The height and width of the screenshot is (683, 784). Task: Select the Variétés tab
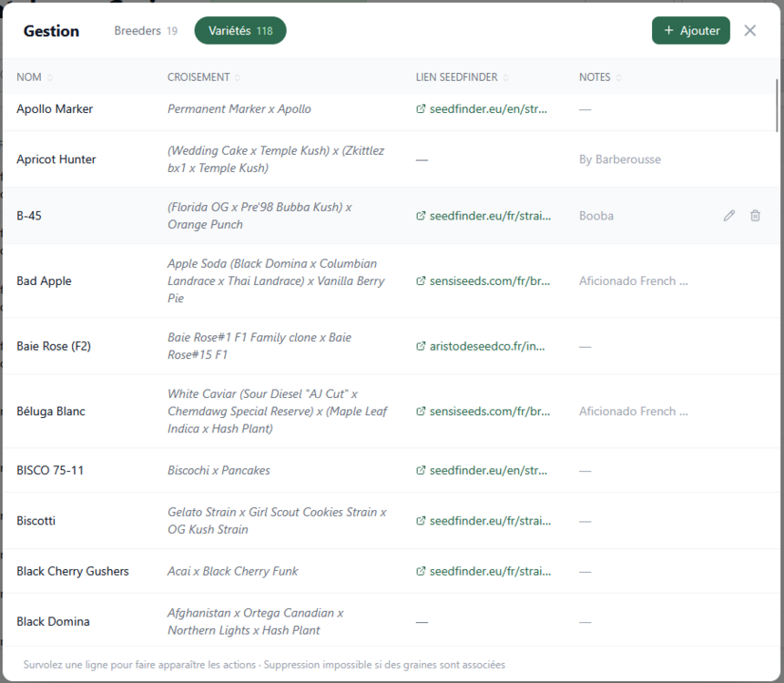pos(240,30)
